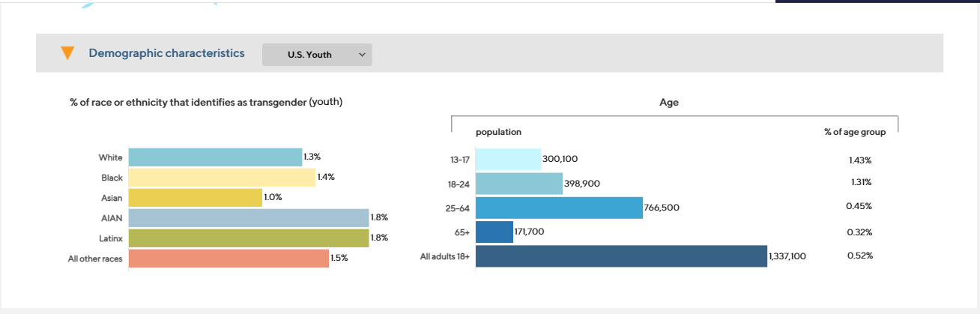Select the Black race bar
The image size is (980, 314).
click(x=222, y=177)
